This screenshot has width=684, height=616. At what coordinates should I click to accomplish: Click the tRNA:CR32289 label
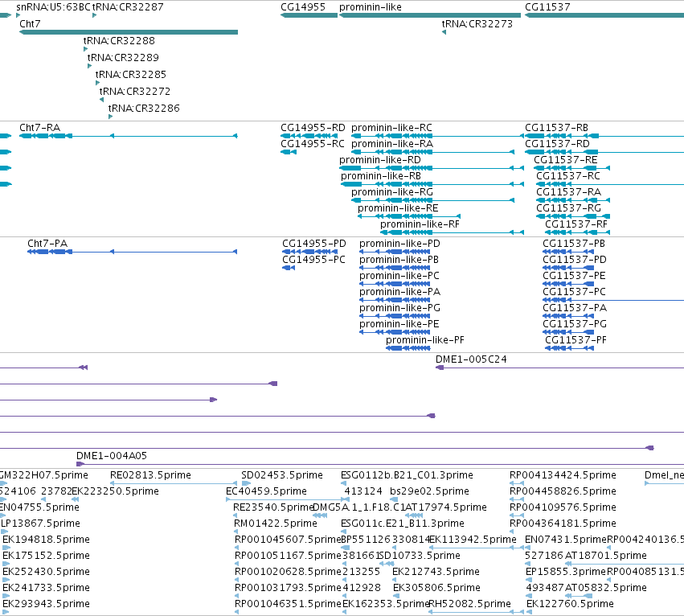point(123,58)
